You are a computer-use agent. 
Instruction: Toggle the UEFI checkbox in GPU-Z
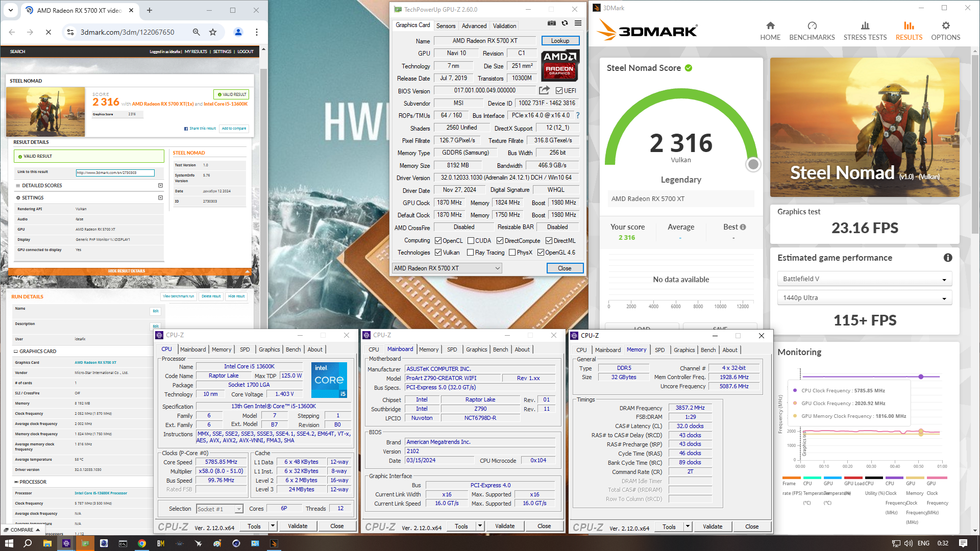(559, 91)
